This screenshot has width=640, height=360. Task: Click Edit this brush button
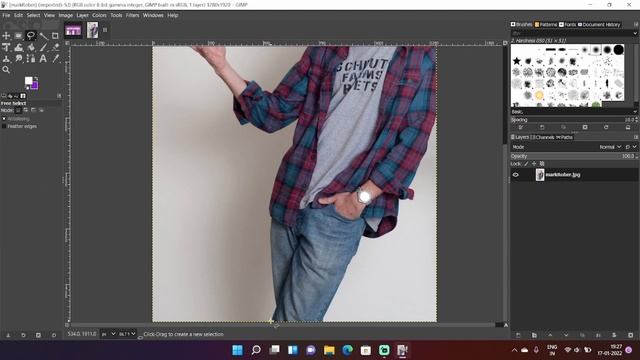click(x=521, y=128)
